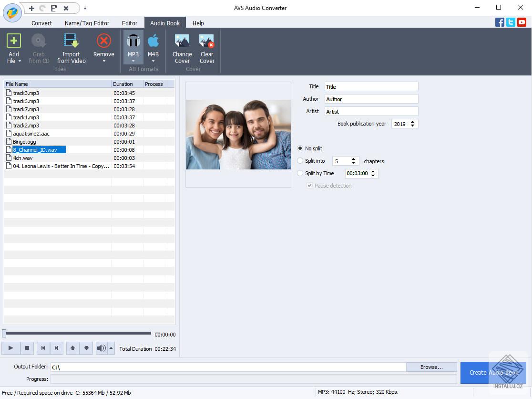Click the Change Cover icon
The width and height of the screenshot is (532, 399).
(x=182, y=42)
